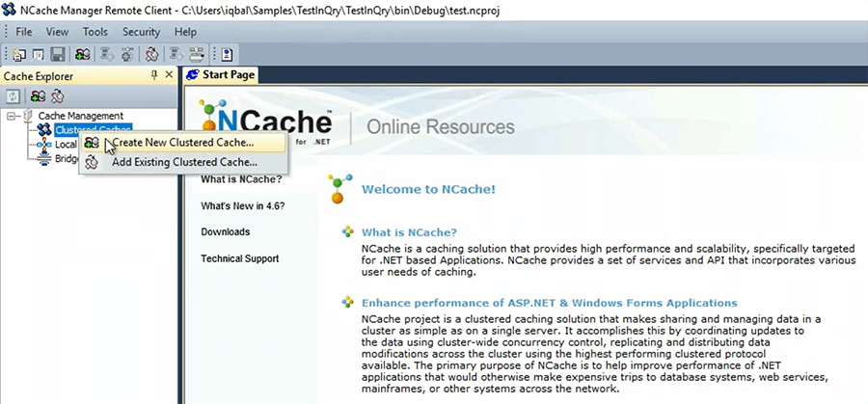Screen dimensions: 868x404
Task: Click greyed icon right of add-existing-cache toolbar icon
Action: tap(176, 54)
